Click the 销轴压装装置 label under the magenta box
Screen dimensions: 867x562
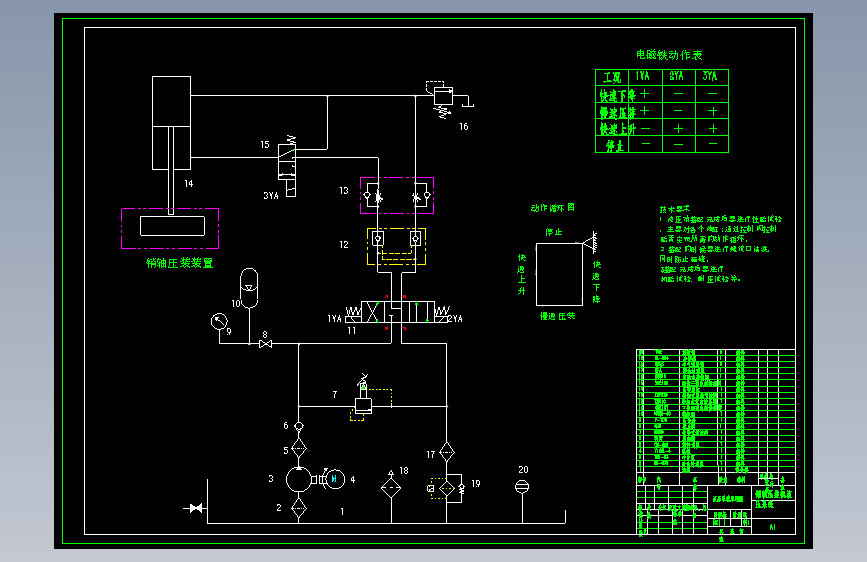(180, 263)
